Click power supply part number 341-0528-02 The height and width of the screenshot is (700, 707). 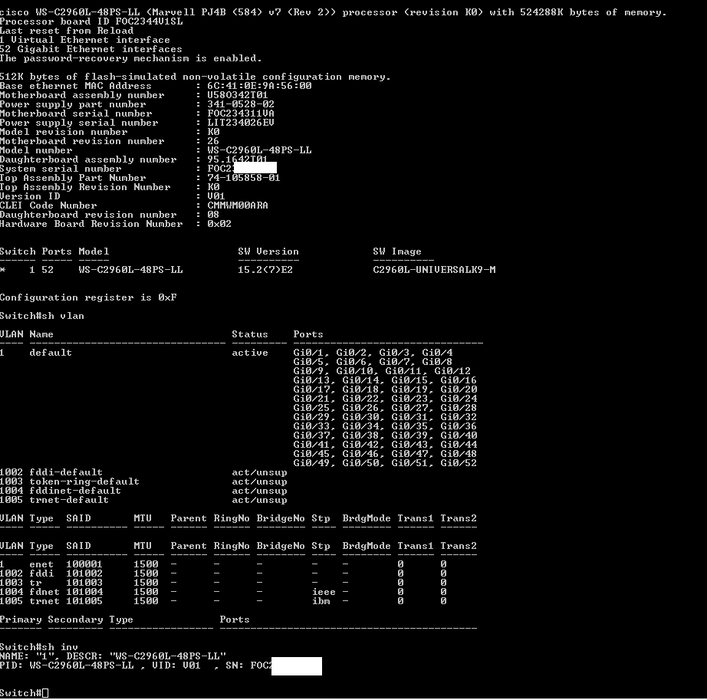click(x=240, y=104)
